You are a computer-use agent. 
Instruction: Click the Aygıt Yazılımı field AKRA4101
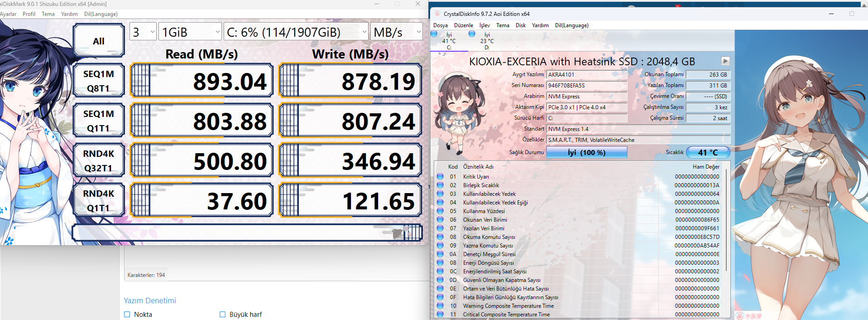click(587, 74)
